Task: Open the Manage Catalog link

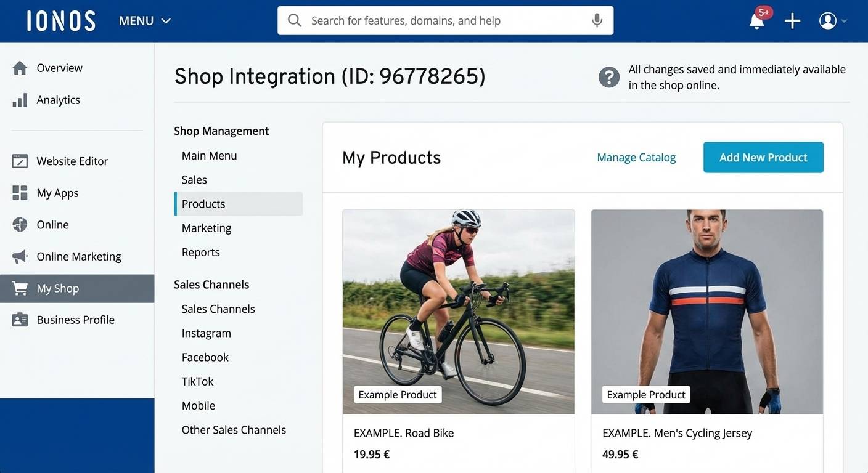Action: (x=636, y=158)
